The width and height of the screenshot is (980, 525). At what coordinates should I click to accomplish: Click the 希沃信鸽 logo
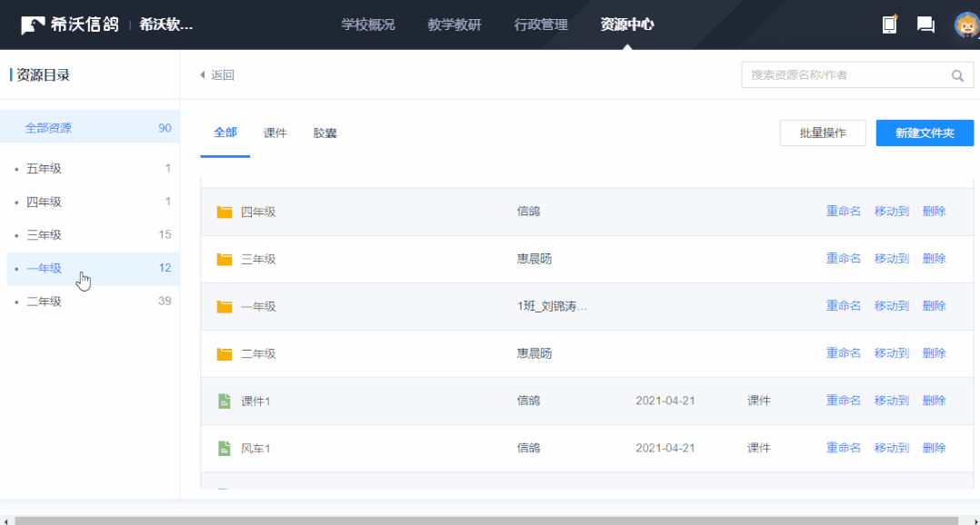[x=70, y=25]
